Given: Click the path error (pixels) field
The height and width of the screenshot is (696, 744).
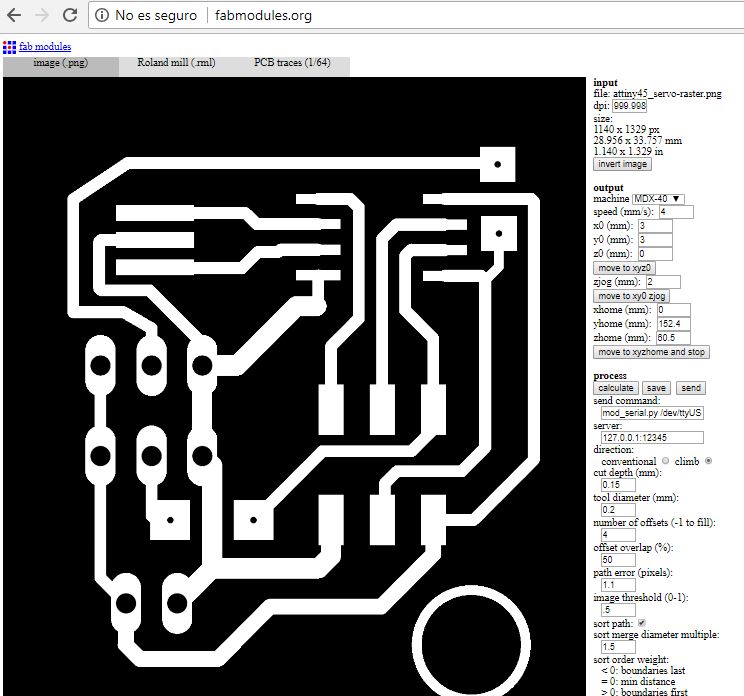Looking at the screenshot, I should click(618, 585).
